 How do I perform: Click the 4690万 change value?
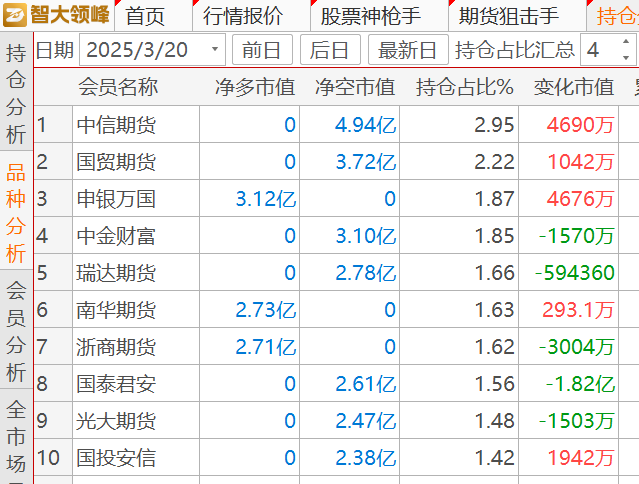pos(580,125)
